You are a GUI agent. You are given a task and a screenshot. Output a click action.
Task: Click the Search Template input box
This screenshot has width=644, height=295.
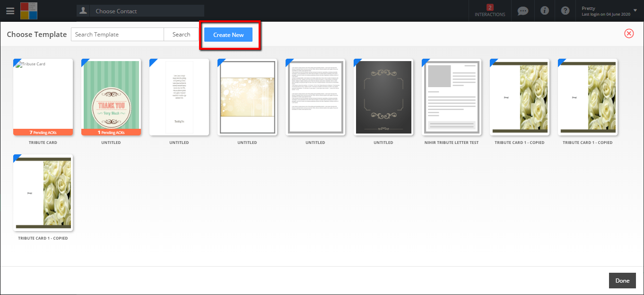tap(117, 35)
